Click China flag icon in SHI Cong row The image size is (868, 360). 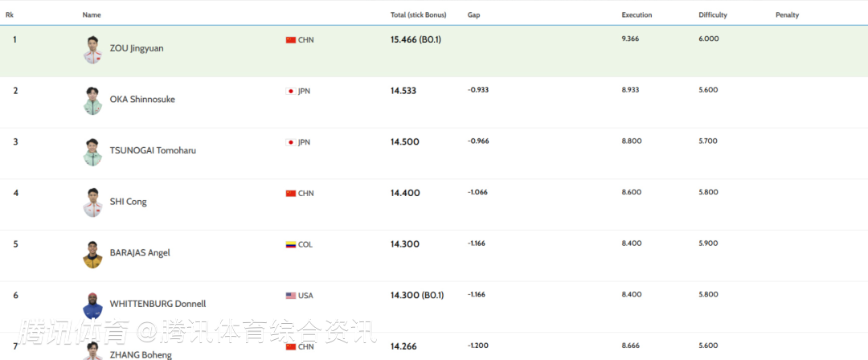click(x=291, y=194)
